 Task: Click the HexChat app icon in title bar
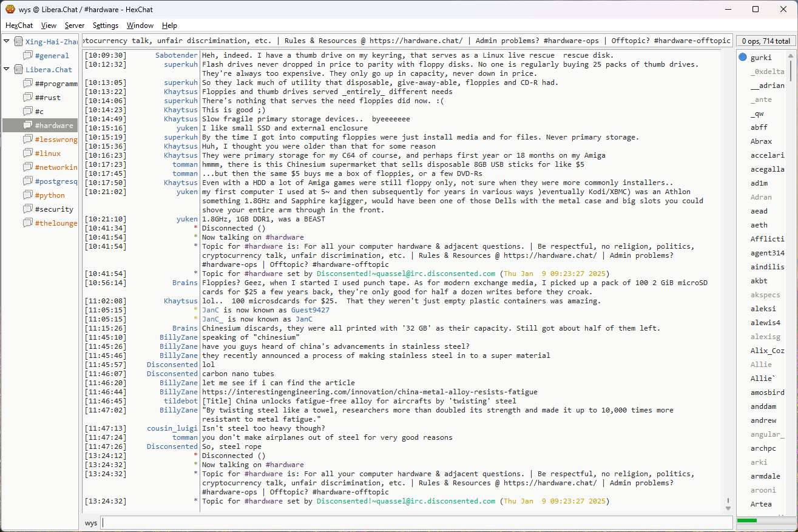click(10, 9)
